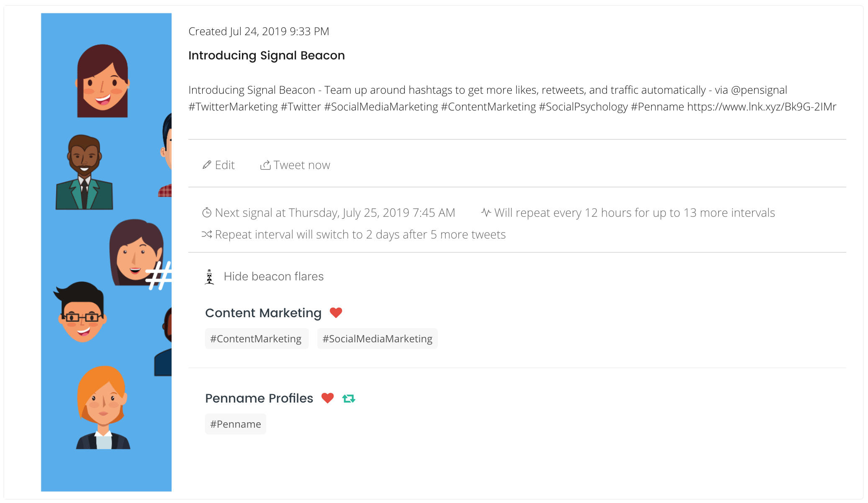Toggle the retweet icon for Penname Profiles
Screen dimensions: 868x503
[349, 398]
